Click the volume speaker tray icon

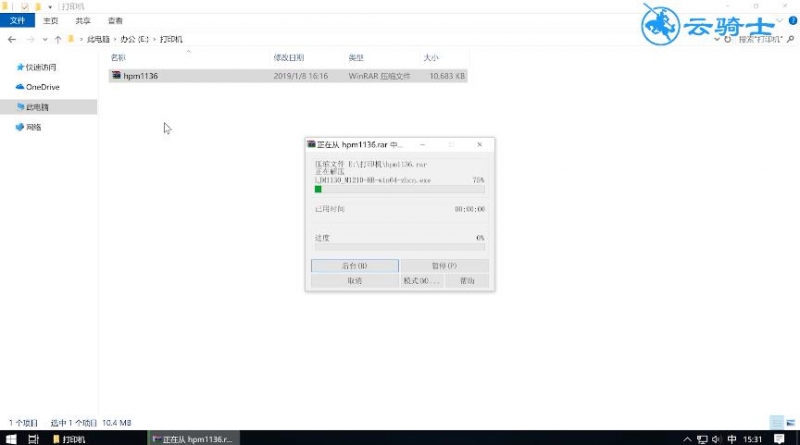pyautogui.click(x=716, y=439)
